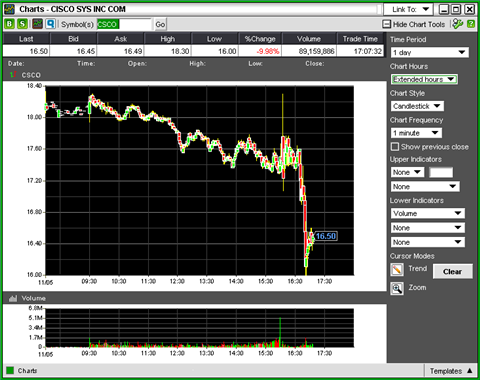Image resolution: width=480 pixels, height=380 pixels.
Task: Click the Low column header in quote table
Action: pyautogui.click(x=214, y=39)
